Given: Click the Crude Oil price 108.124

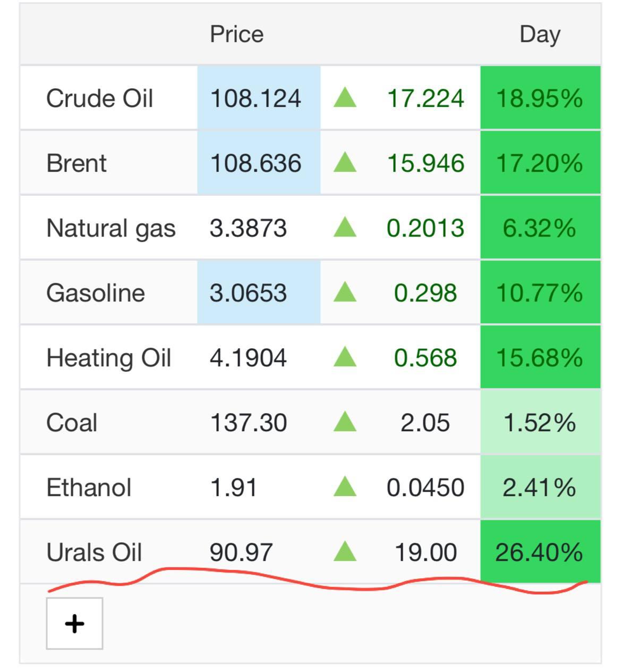Looking at the screenshot, I should 256,98.
